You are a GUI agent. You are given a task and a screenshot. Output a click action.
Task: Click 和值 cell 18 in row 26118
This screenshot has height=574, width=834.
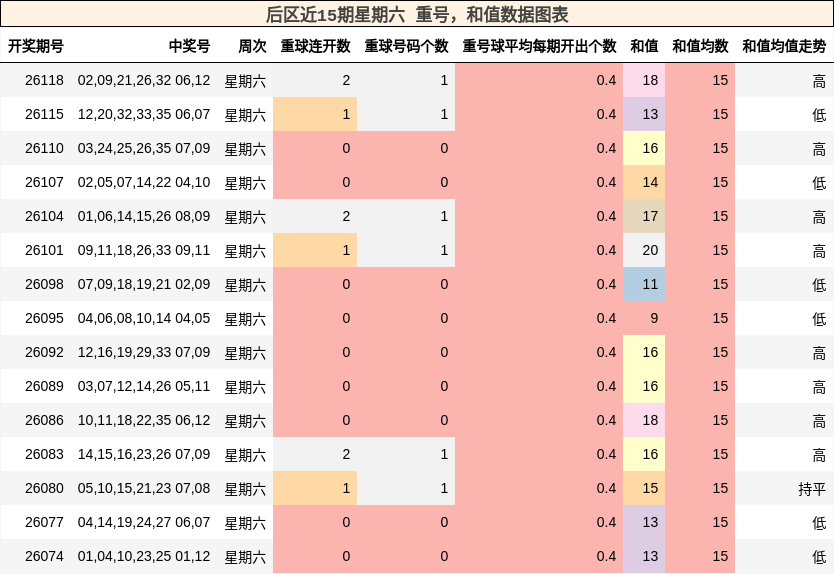point(644,80)
